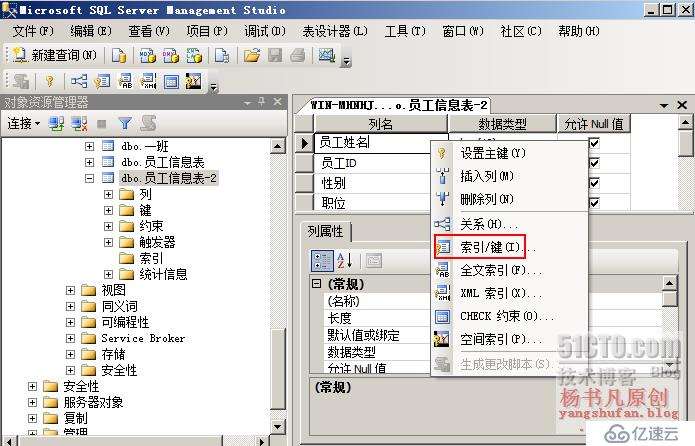Image resolution: width=695 pixels, height=446 pixels.
Task: Open the active files dropdown arrow near tab
Action: point(664,105)
